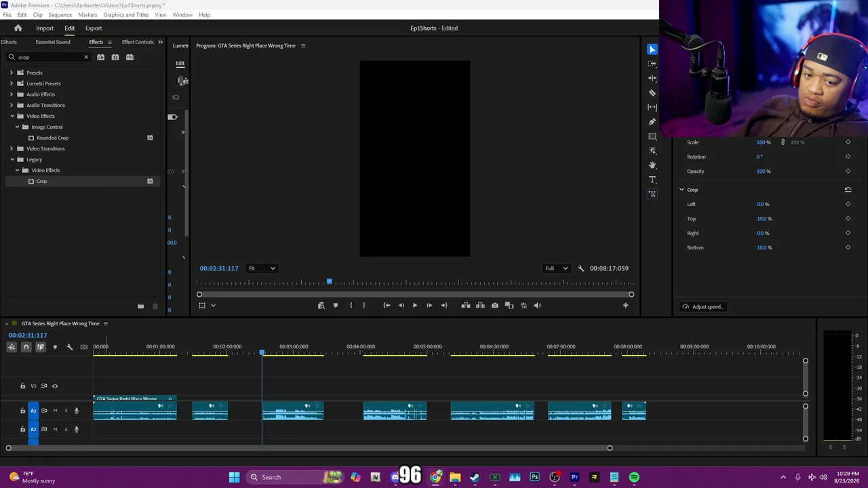Open Program monitor settings wrench

click(x=580, y=268)
